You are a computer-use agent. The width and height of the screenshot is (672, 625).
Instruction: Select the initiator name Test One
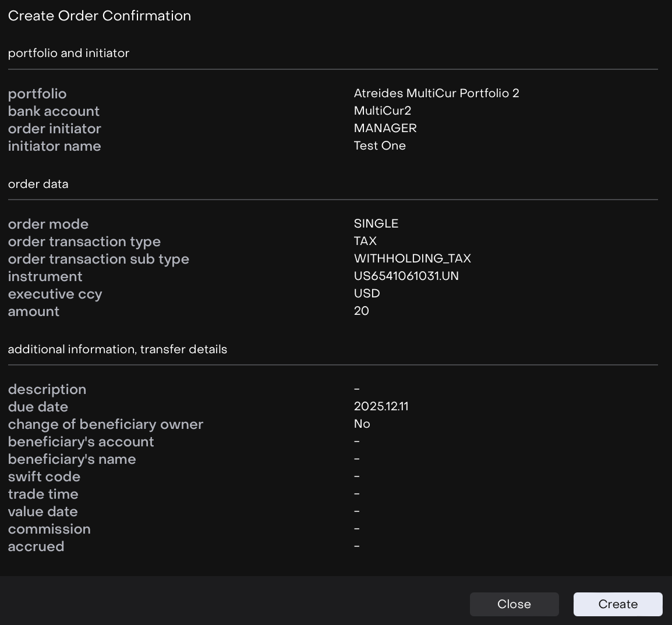click(x=380, y=145)
